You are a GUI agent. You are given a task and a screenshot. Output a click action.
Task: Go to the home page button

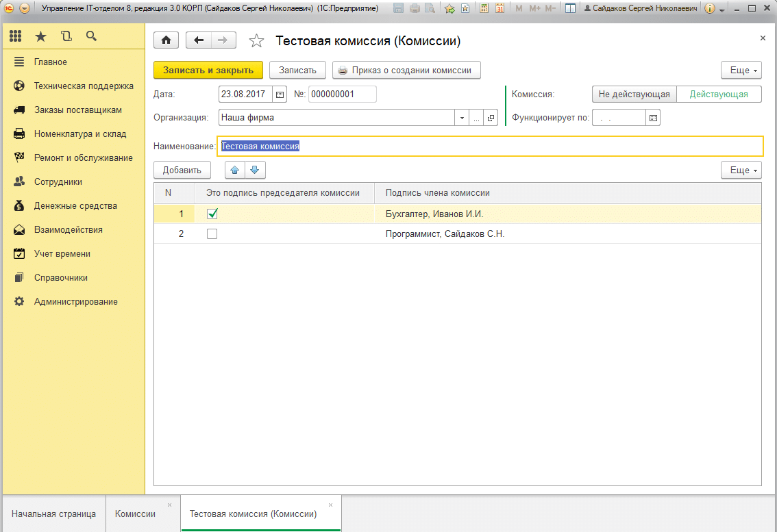click(166, 40)
